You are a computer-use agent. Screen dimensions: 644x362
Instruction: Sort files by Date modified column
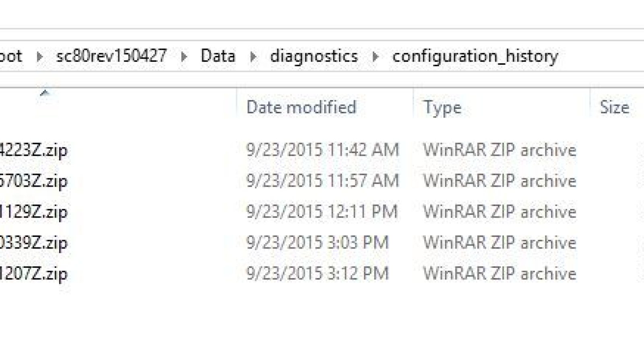pyautogui.click(x=301, y=107)
